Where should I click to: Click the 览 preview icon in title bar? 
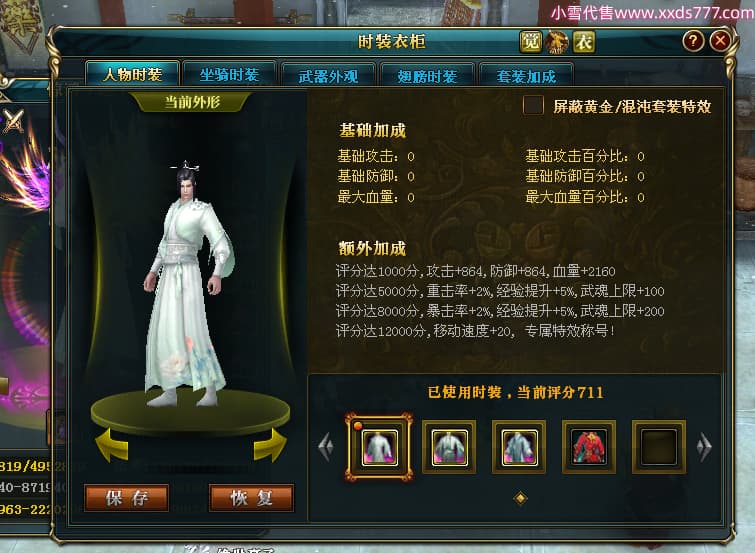[x=531, y=42]
